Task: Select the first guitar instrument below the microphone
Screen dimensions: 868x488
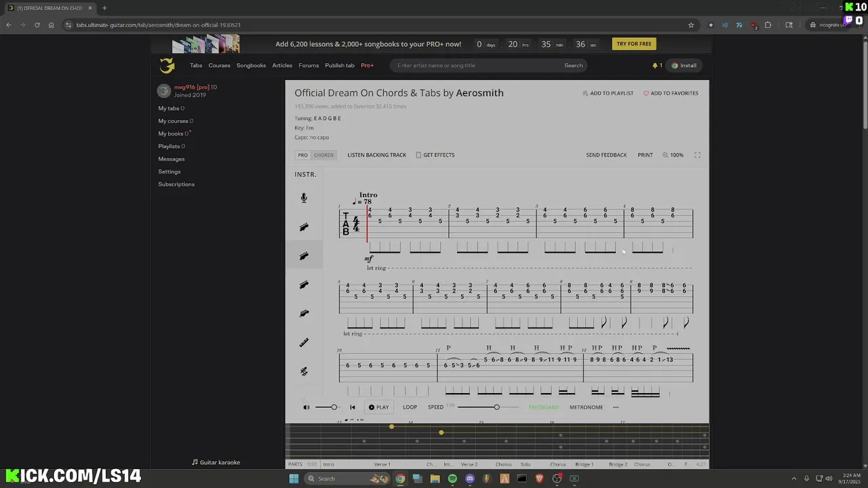Action: [x=304, y=227]
